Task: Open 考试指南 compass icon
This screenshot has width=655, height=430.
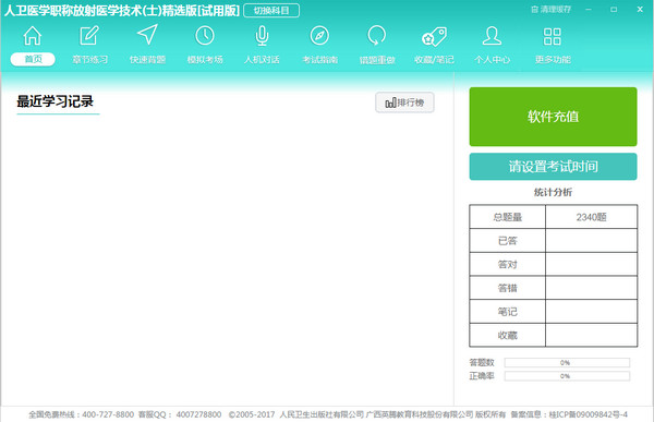Action: point(320,36)
